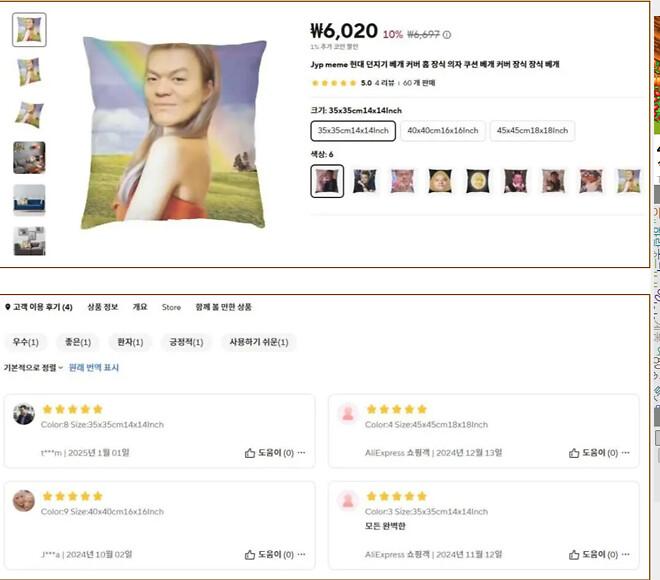Open the more menu on J***a's review
The width and height of the screenshot is (660, 580).
click(x=302, y=554)
